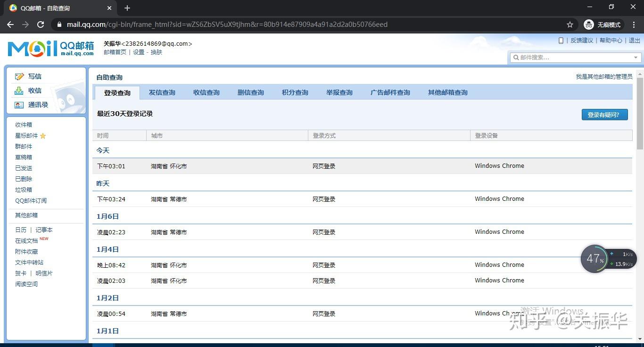Open 星标邮件 folder
Viewport: 644px width, 347px height.
(26, 136)
